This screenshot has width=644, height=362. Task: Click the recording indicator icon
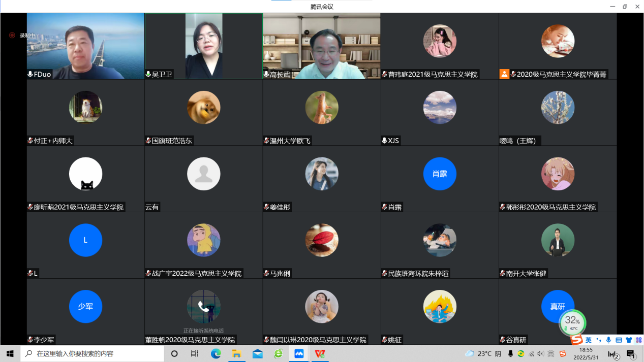(x=12, y=36)
